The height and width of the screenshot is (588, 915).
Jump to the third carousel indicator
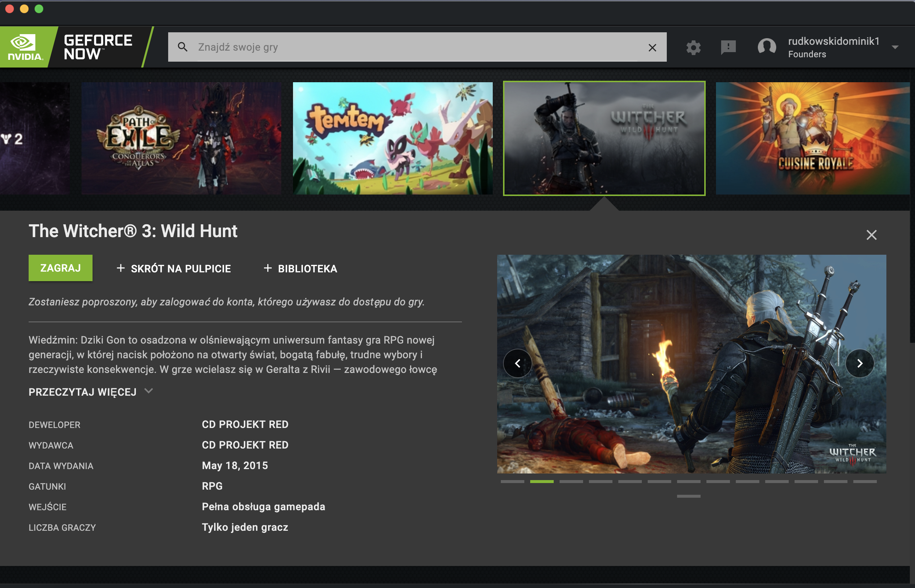(x=571, y=482)
